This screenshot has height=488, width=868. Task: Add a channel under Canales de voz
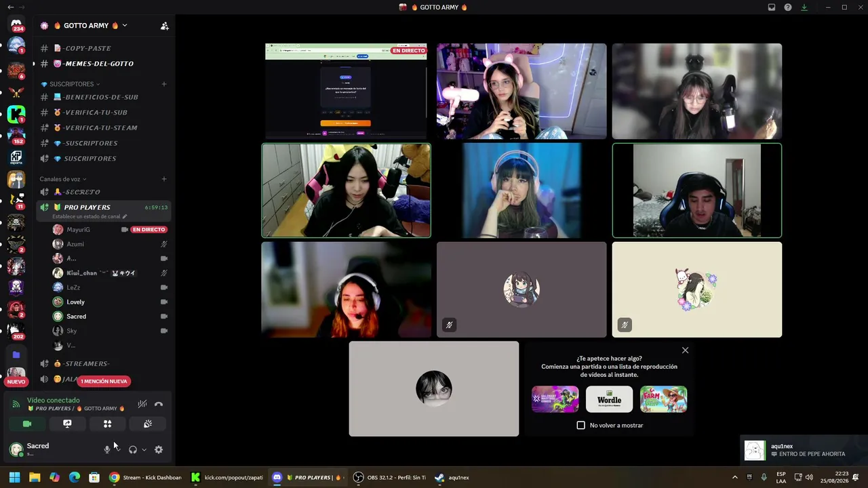click(x=164, y=179)
